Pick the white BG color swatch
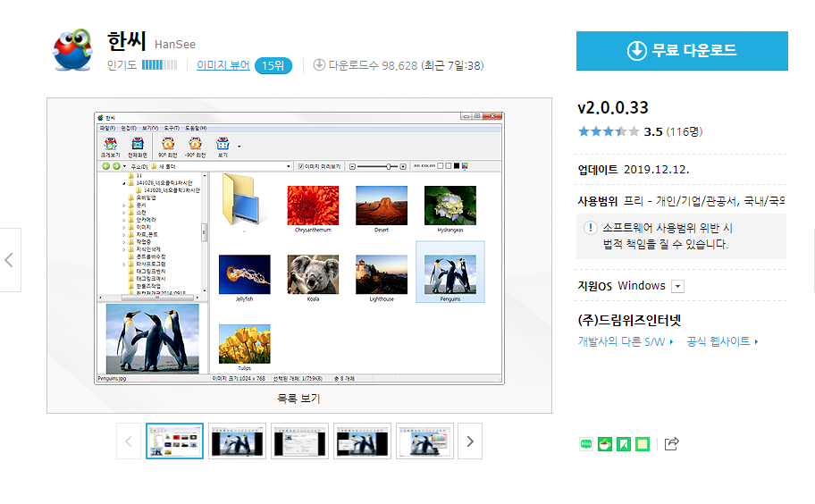 [441, 166]
